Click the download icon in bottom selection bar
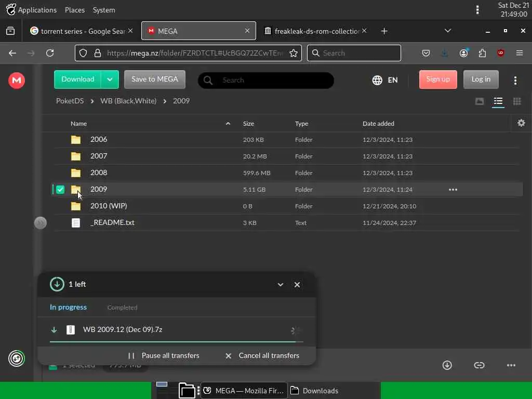The height and width of the screenshot is (399, 532). pos(447,365)
